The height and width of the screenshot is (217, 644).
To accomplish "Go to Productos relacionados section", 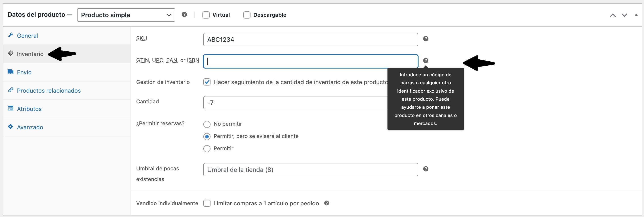I will point(49,91).
